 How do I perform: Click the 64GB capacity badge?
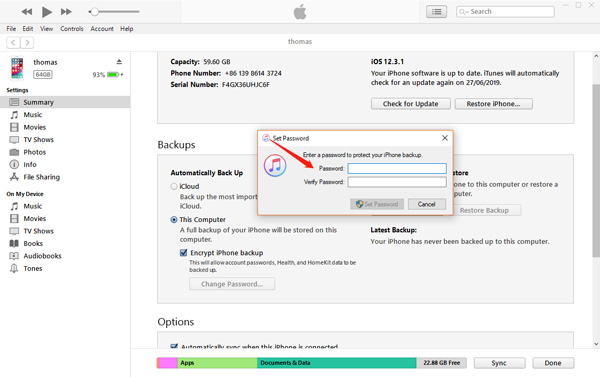42,75
